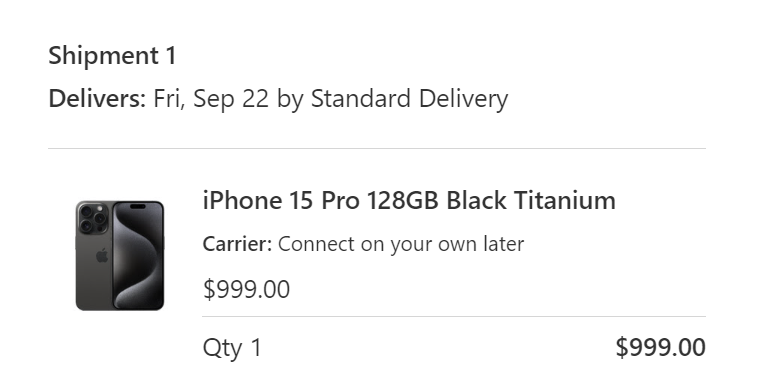Image resolution: width=775 pixels, height=373 pixels.
Task: Click the divider line under delivery info
Action: (x=377, y=148)
